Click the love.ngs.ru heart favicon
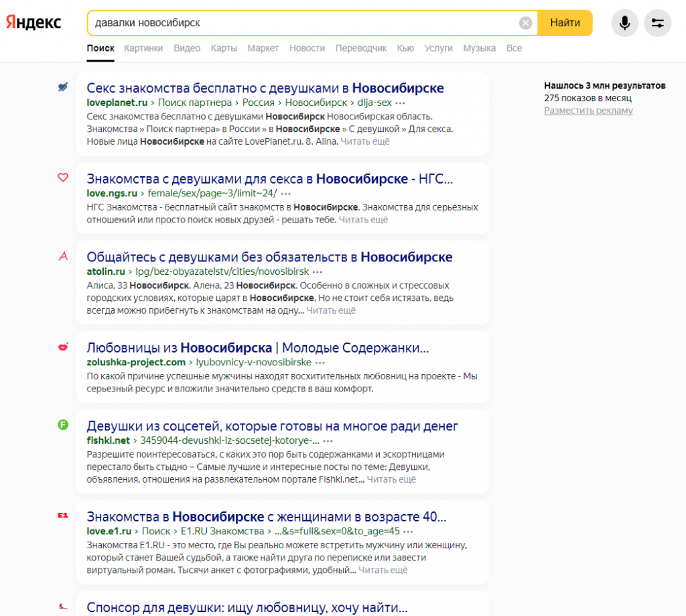This screenshot has height=616, width=686. (x=63, y=178)
